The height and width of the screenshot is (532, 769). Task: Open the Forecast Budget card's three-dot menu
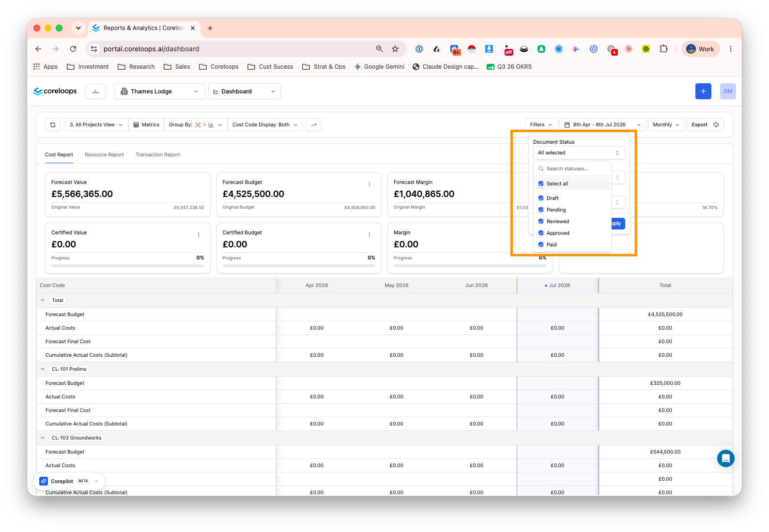pos(369,184)
